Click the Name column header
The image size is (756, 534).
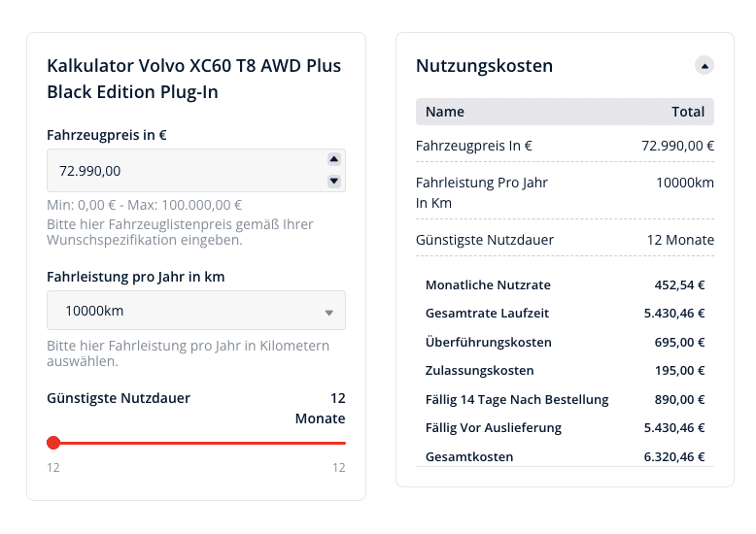[444, 112]
